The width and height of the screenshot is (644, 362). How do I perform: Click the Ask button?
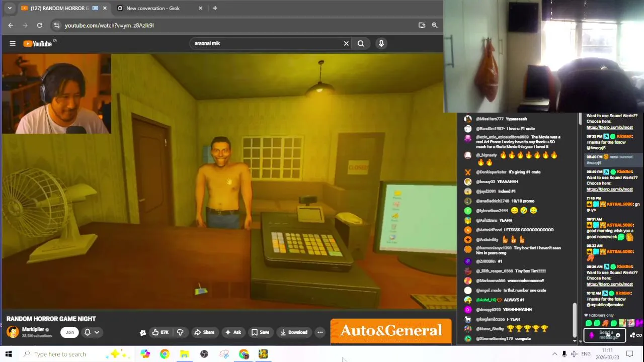(x=233, y=332)
